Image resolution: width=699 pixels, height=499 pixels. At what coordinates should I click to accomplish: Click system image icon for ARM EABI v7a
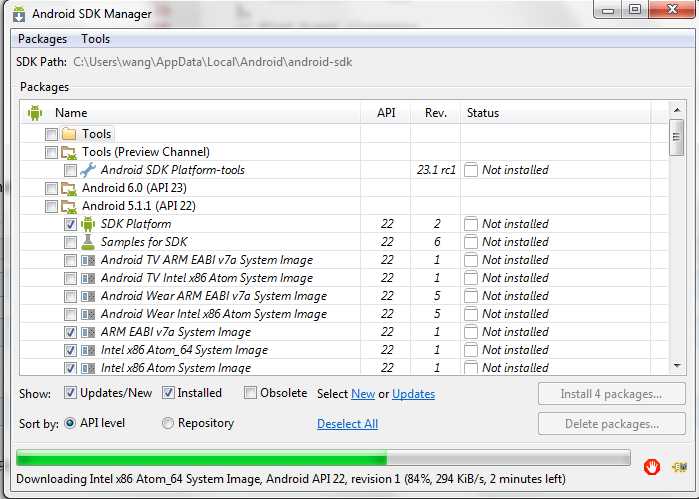pos(88,332)
